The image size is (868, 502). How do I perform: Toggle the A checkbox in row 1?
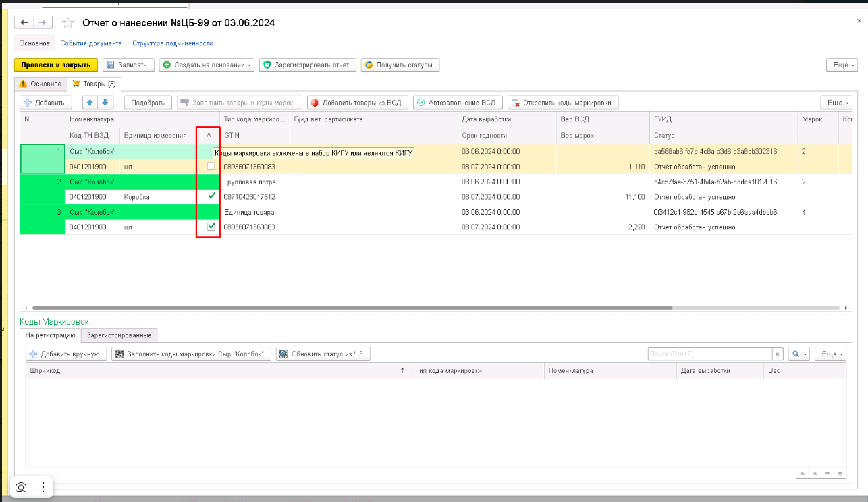[x=211, y=167]
